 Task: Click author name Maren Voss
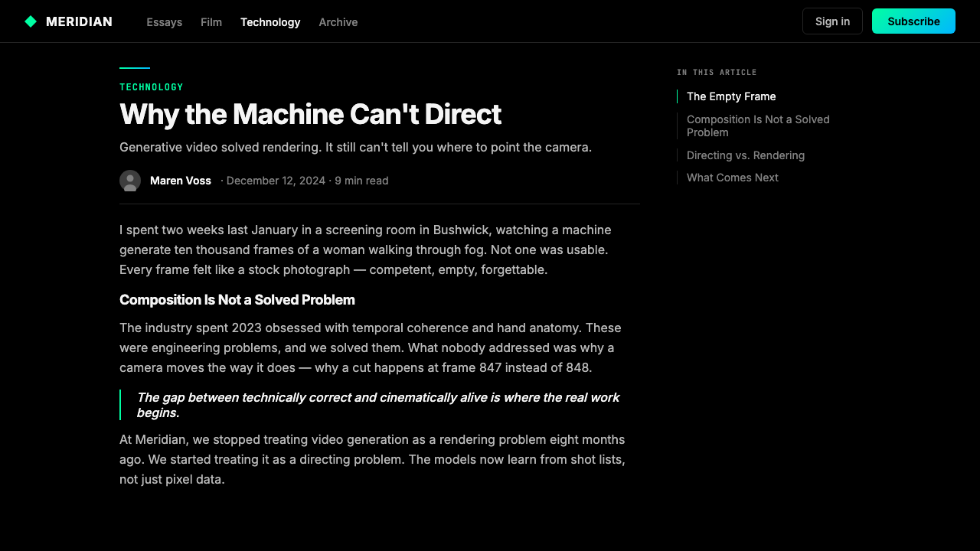click(181, 181)
